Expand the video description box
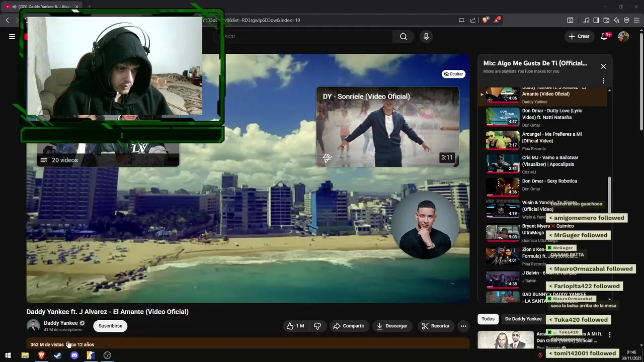This screenshot has height=362, width=644. pos(248,343)
